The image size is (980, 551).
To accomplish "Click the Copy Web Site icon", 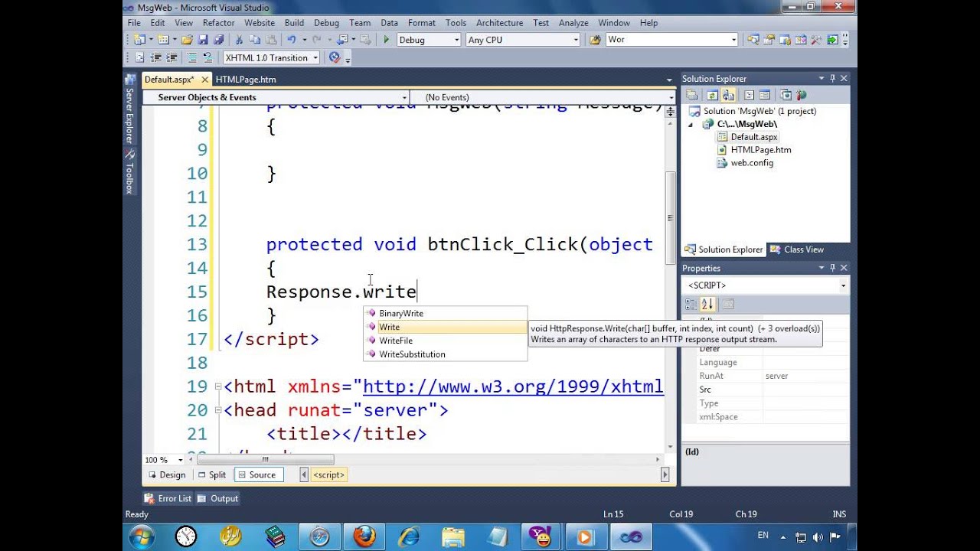I will click(x=786, y=95).
